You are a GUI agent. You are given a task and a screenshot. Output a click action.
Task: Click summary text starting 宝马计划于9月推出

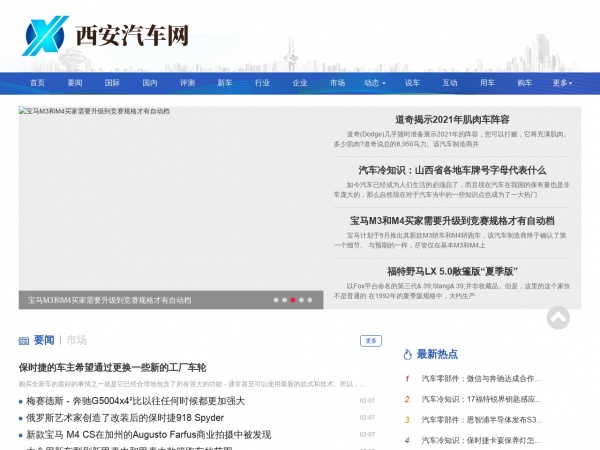click(452, 240)
